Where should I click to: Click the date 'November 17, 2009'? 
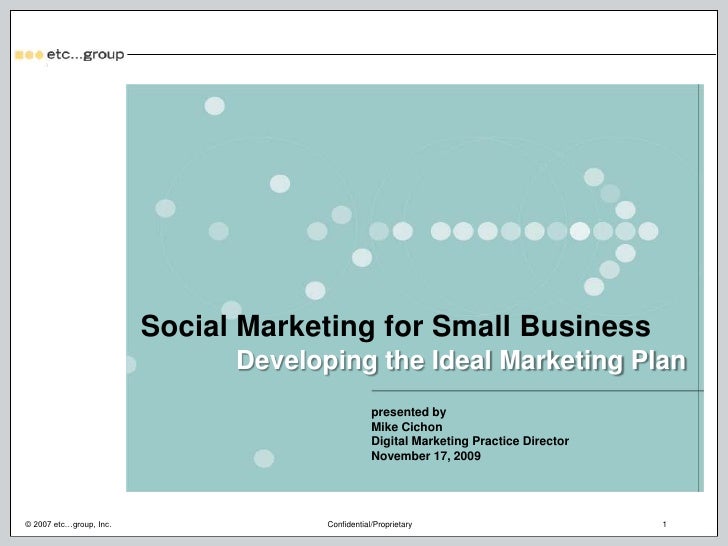[426, 456]
